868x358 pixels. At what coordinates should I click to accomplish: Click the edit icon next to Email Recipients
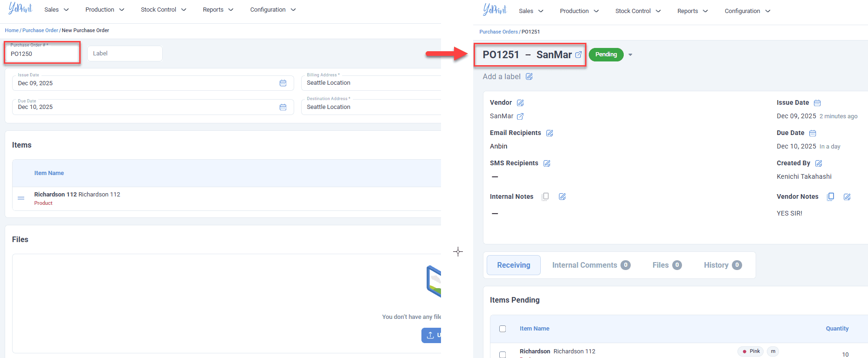point(550,133)
